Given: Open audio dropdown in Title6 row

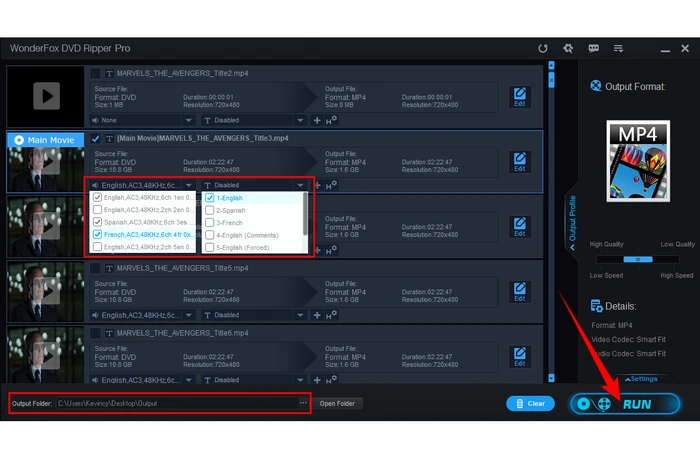Looking at the screenshot, I should tap(142, 380).
